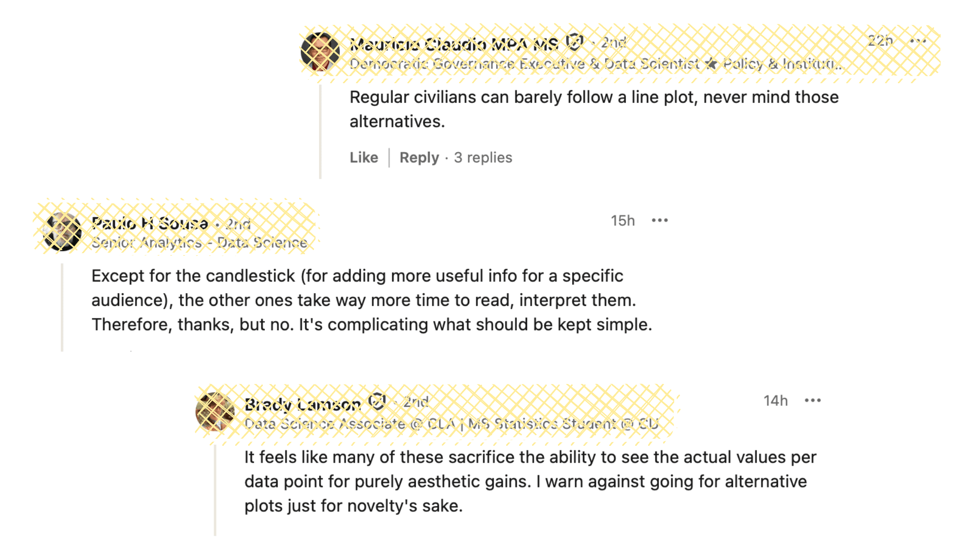This screenshot has height=560, width=976.
Task: Like the 'Regular civilians' comment
Action: [x=364, y=158]
